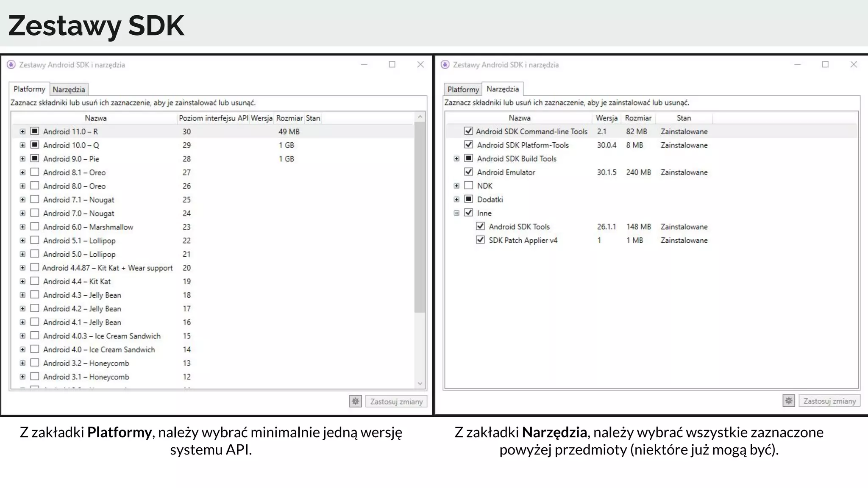Expand the Android 3.2 – Honeycomb node
Screen dimensions: 868x488
coord(22,363)
